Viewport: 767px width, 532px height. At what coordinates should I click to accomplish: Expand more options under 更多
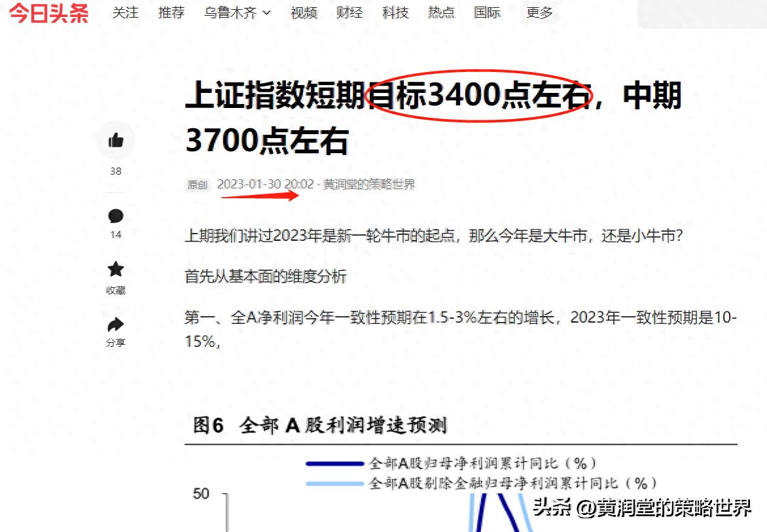(x=538, y=12)
